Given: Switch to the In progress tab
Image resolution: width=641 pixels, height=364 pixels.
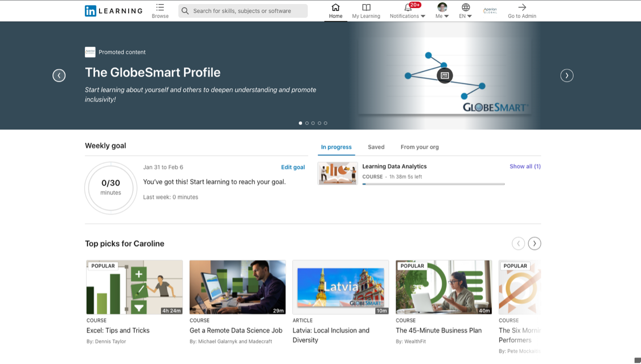Looking at the screenshot, I should [x=336, y=147].
